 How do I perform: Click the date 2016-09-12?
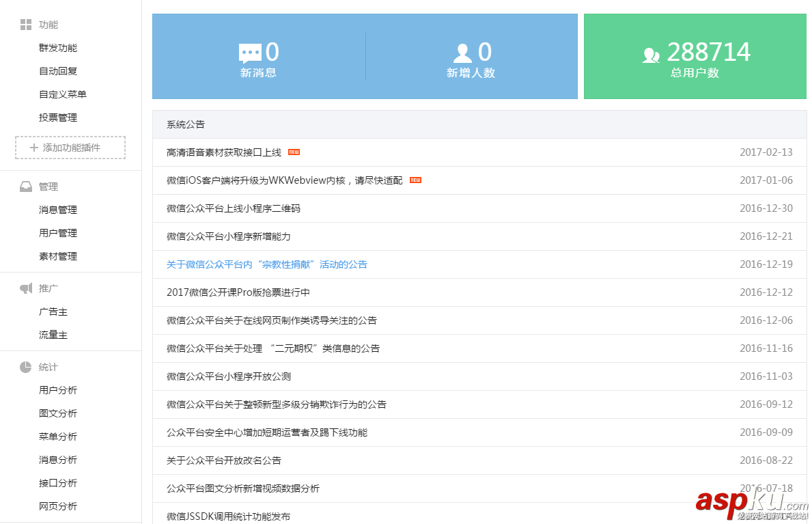[766, 404]
